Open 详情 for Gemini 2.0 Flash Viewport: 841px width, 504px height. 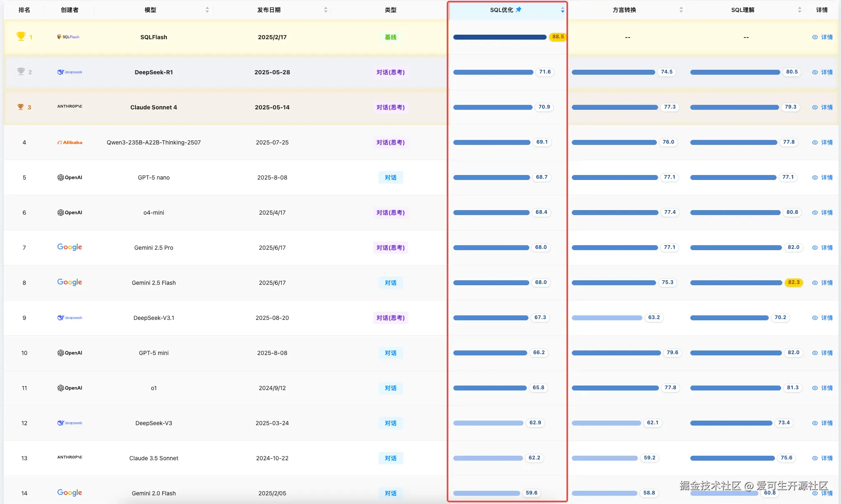[827, 493]
